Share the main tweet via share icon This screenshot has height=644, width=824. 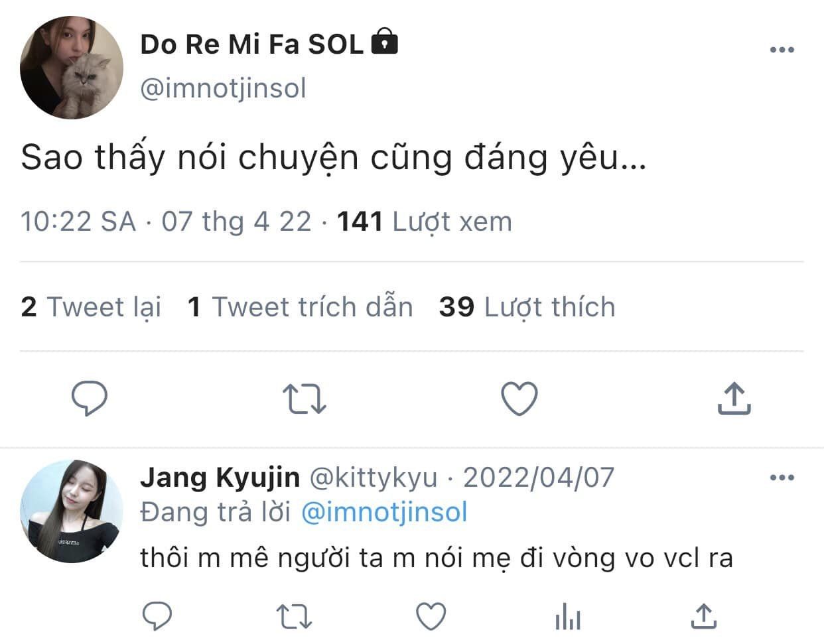[734, 398]
